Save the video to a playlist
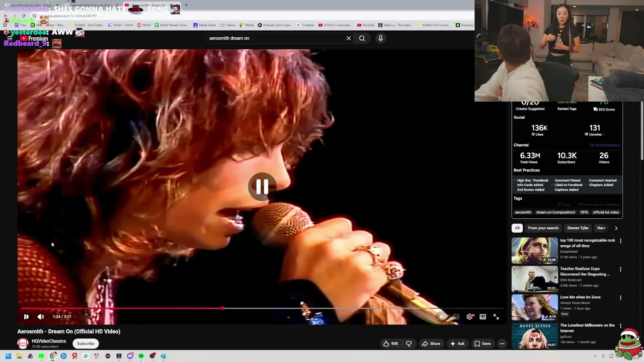Image resolution: width=644 pixels, height=362 pixels. [x=482, y=344]
